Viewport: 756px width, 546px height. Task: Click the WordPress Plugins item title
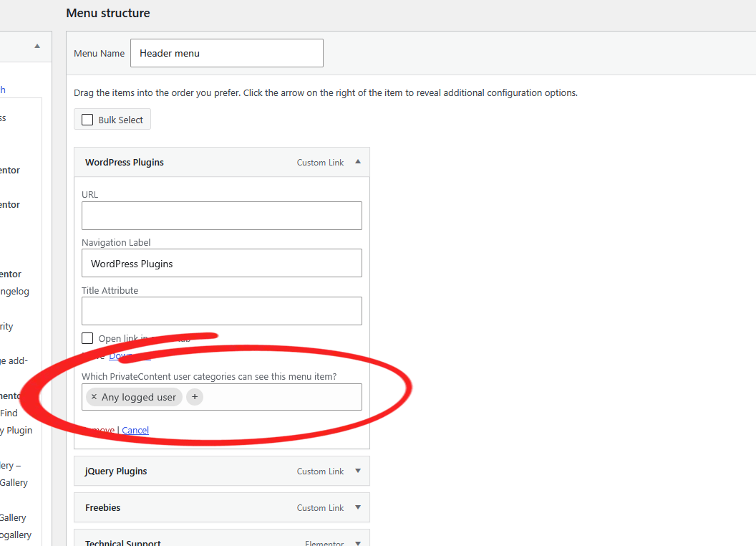(x=125, y=162)
